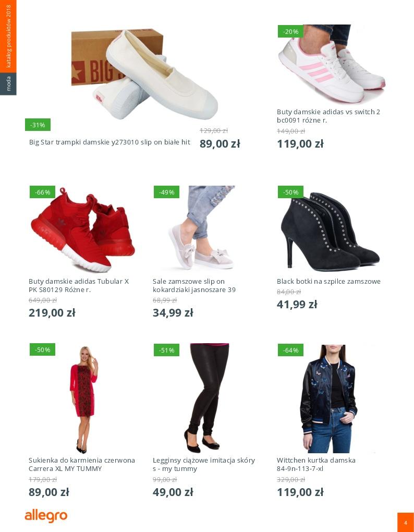414x532 pixels.
Task: Open Sale zamszowe slip on kokardziaki link
Action: pos(194,285)
